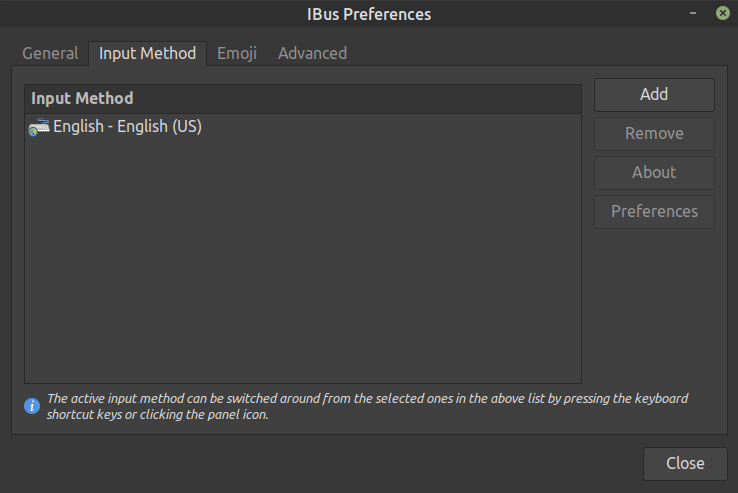Select the English - English (US) row

[x=128, y=127]
